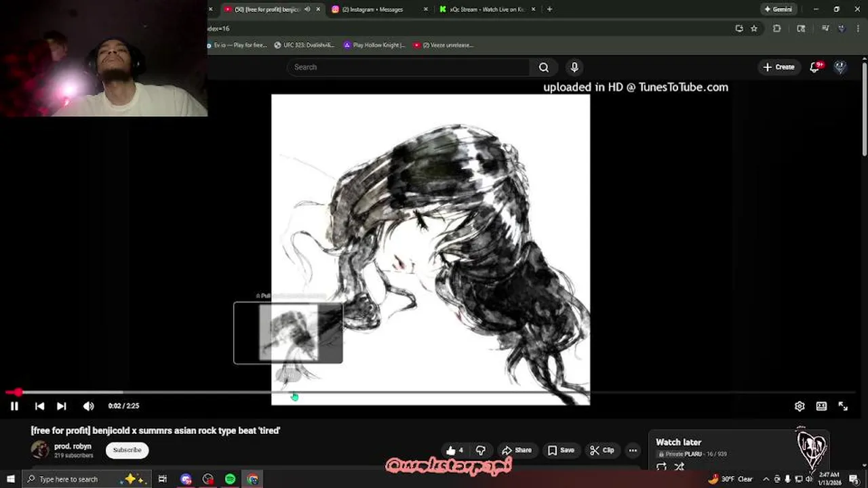Open Start menu Windows button
Viewport: 868px width, 488px height.
pos(9,479)
